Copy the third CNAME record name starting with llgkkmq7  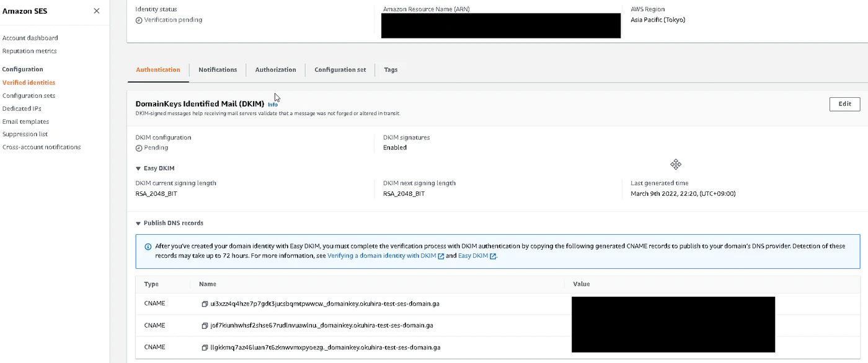[205, 348]
